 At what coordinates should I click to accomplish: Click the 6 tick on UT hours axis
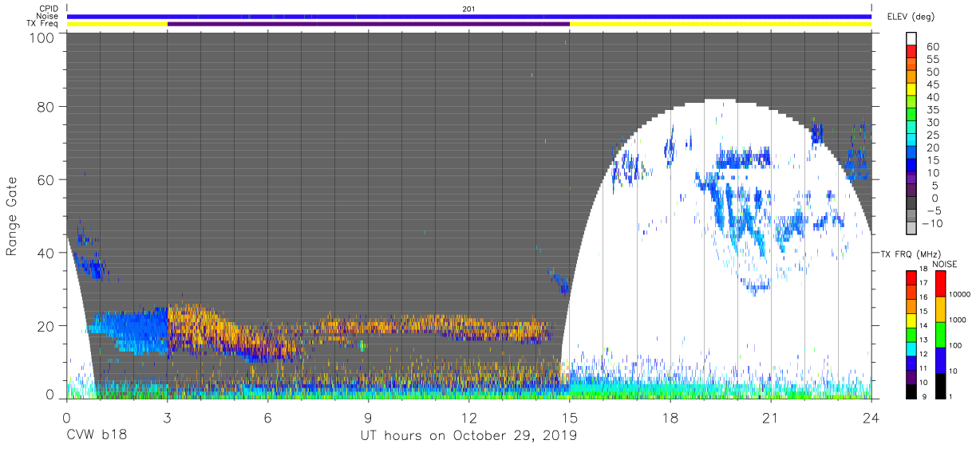pos(268,418)
